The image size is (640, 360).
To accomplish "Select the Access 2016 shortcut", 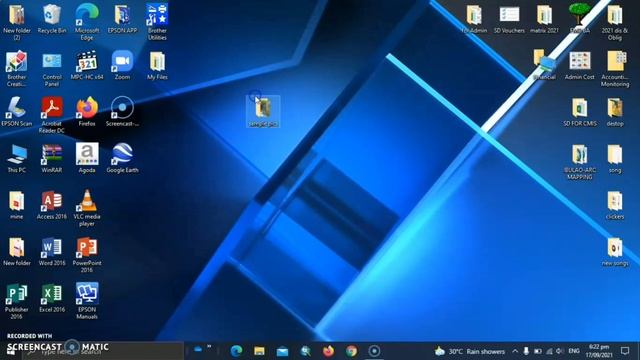I will pyautogui.click(x=52, y=204).
